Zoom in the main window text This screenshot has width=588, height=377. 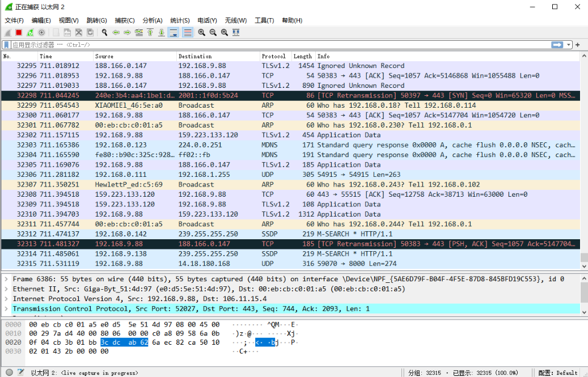click(x=202, y=33)
